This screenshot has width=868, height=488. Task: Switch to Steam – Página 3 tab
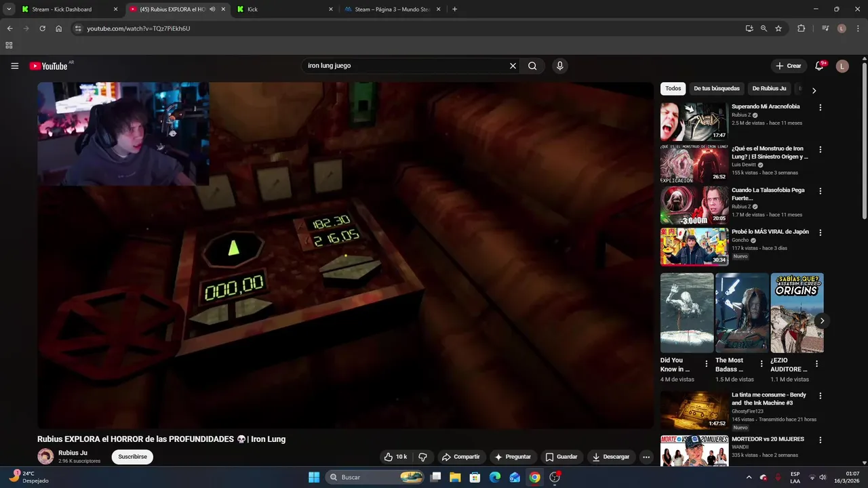(392, 9)
